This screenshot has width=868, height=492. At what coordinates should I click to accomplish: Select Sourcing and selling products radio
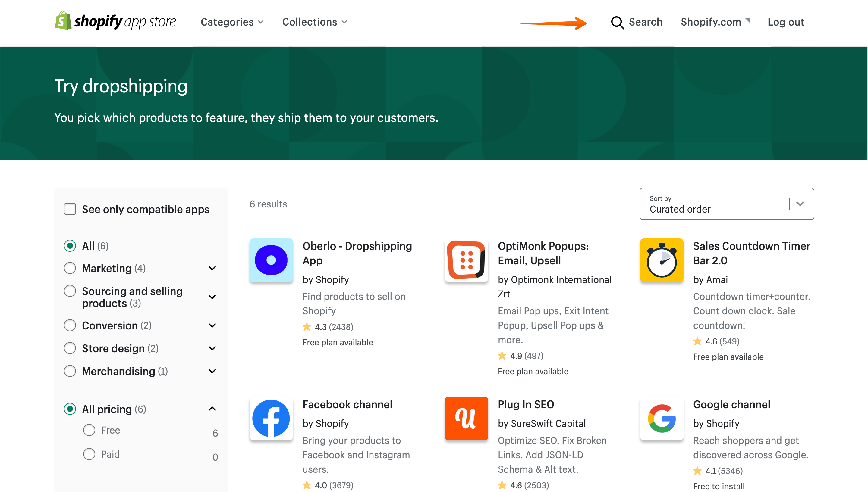coord(70,291)
